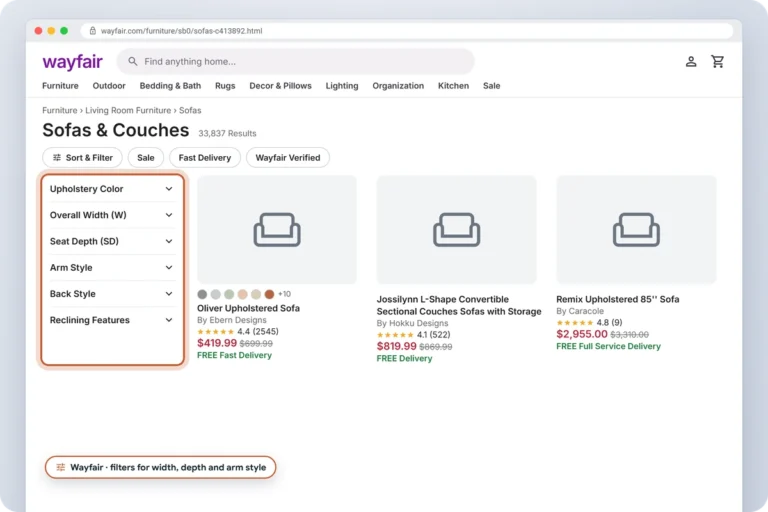Click the $819.99 price
Screen dimensions: 768x512
click(x=396, y=346)
